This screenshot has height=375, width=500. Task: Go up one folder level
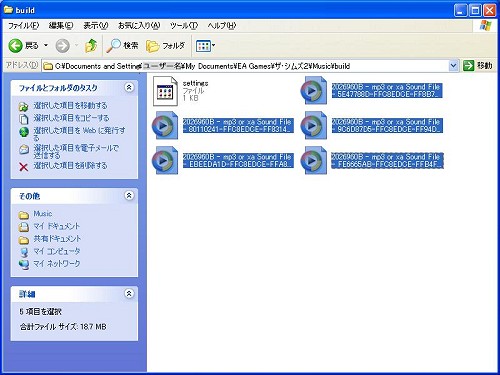pyautogui.click(x=91, y=46)
